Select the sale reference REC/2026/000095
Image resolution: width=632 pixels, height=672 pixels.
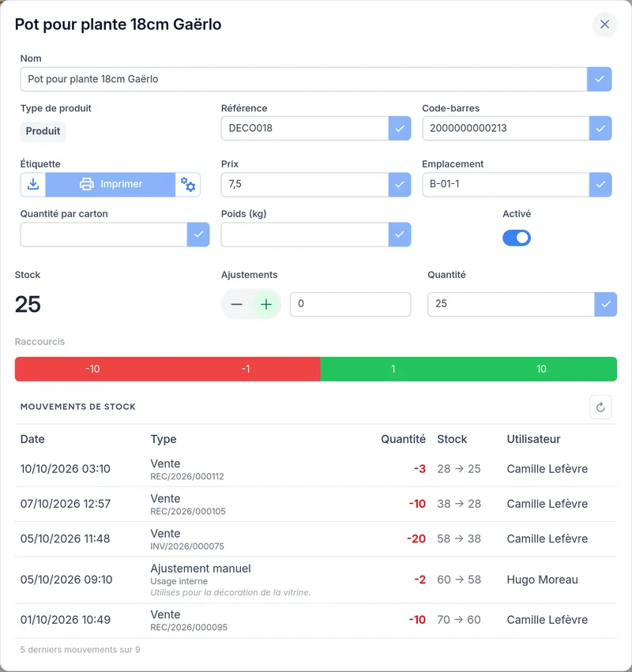[x=189, y=628]
